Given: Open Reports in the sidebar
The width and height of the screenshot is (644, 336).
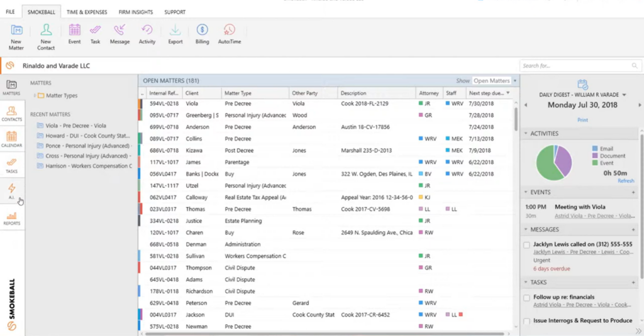Looking at the screenshot, I should (x=11, y=219).
